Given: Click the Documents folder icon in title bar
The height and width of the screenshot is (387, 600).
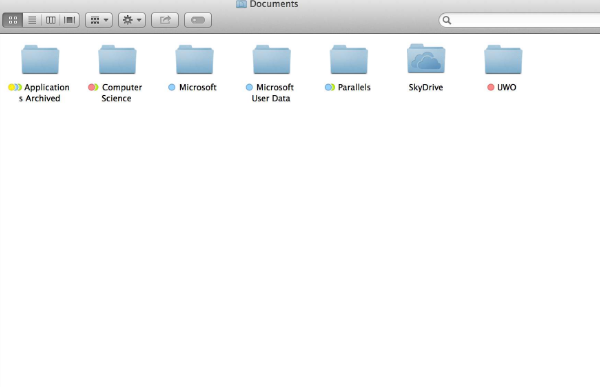Looking at the screenshot, I should pos(241,4).
